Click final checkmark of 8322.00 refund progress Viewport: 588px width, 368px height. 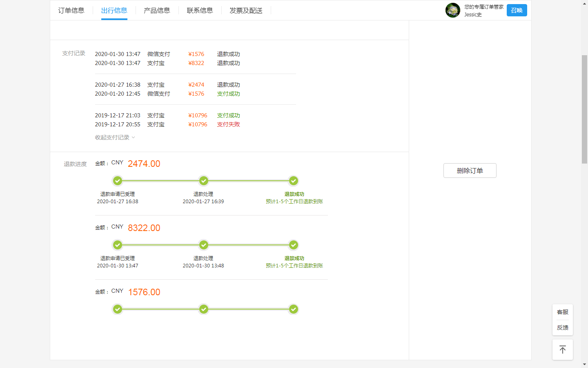(293, 245)
